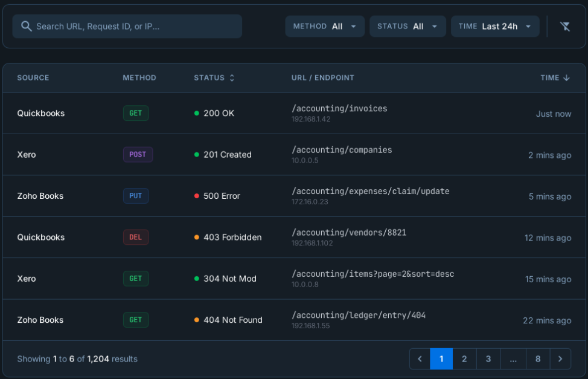Select the search magnifier icon

pyautogui.click(x=25, y=26)
